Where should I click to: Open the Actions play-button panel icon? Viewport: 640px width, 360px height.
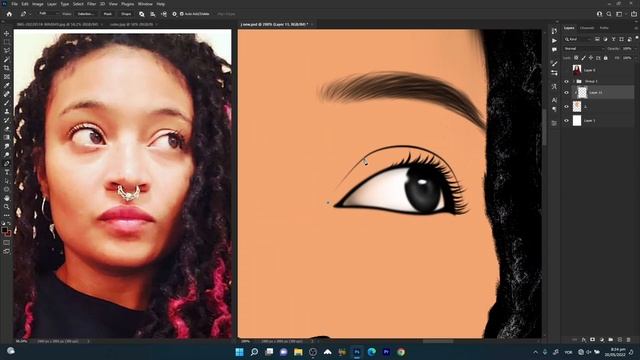(554, 41)
